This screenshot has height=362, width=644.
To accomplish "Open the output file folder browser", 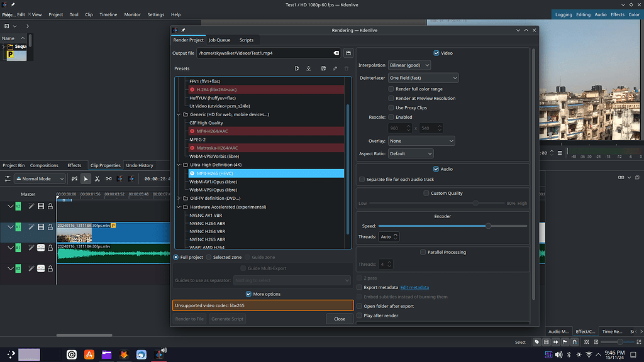I will click(348, 53).
